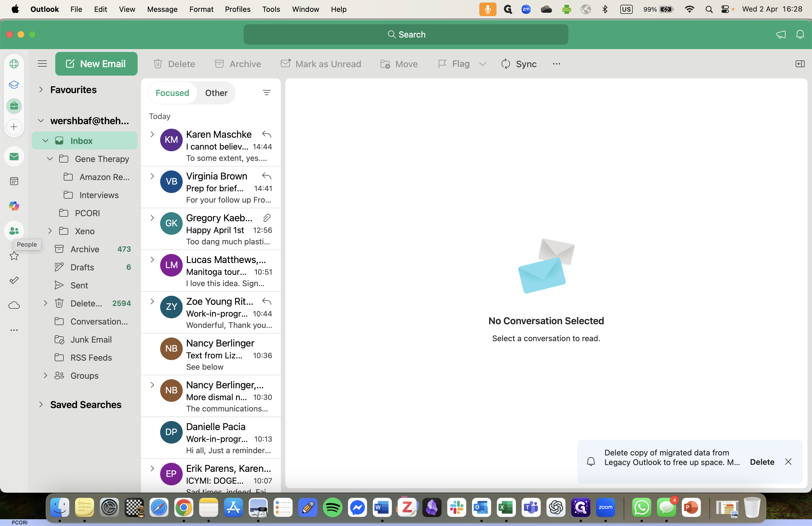
Task: Expand the Saved Searches section
Action: 41,405
